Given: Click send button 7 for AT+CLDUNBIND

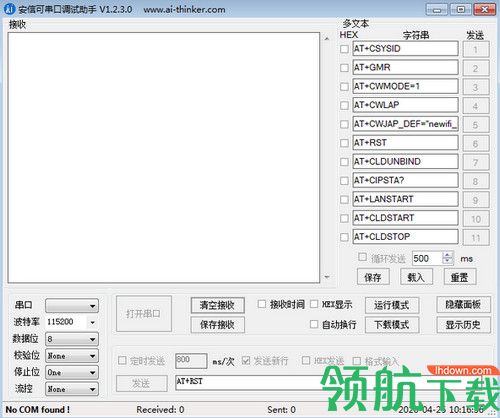Looking at the screenshot, I should point(476,162).
